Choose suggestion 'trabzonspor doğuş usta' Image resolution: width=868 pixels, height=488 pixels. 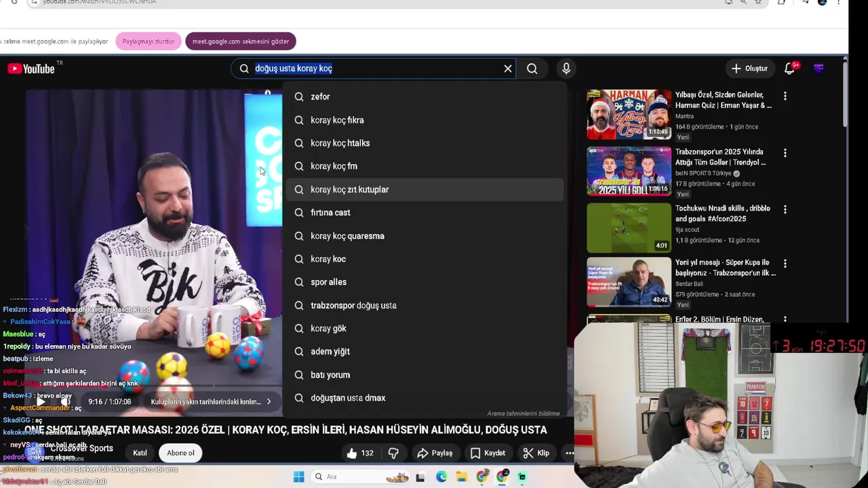425,306
